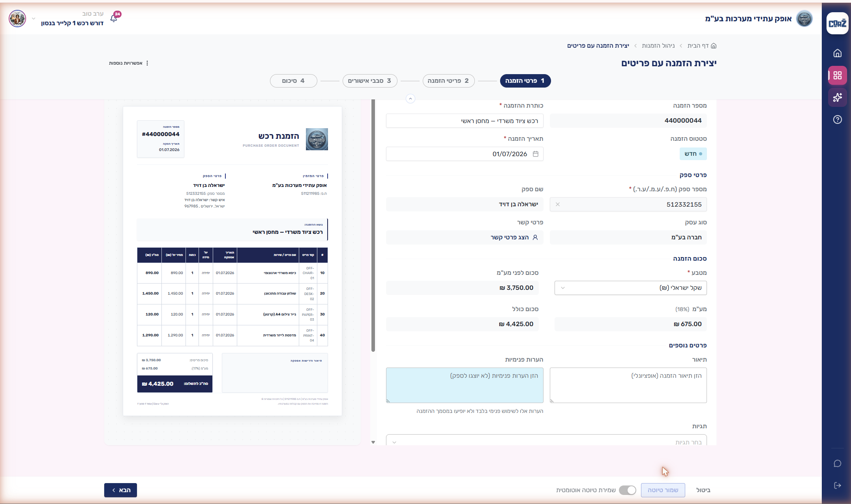The width and height of the screenshot is (851, 504).
Task: Click אפשרויות נוספות more options label
Action: [126, 63]
